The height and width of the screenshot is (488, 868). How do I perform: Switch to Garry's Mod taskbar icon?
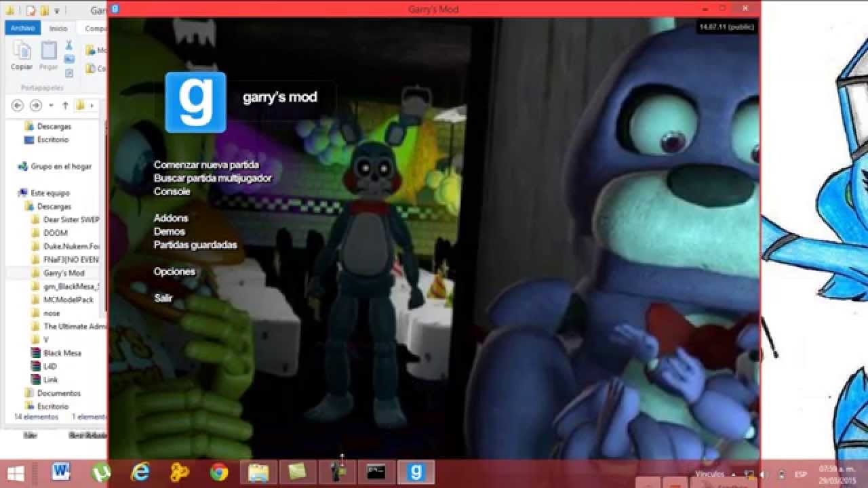pos(416,472)
